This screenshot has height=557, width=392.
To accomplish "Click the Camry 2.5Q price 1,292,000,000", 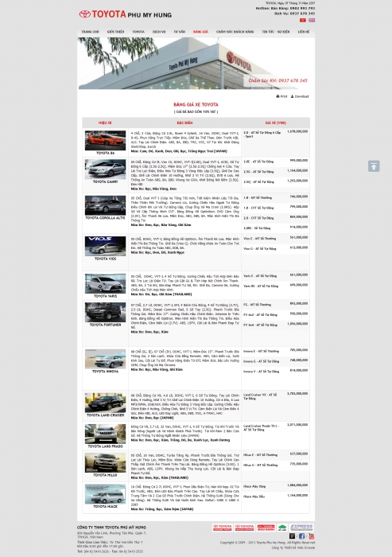I will [297, 181].
